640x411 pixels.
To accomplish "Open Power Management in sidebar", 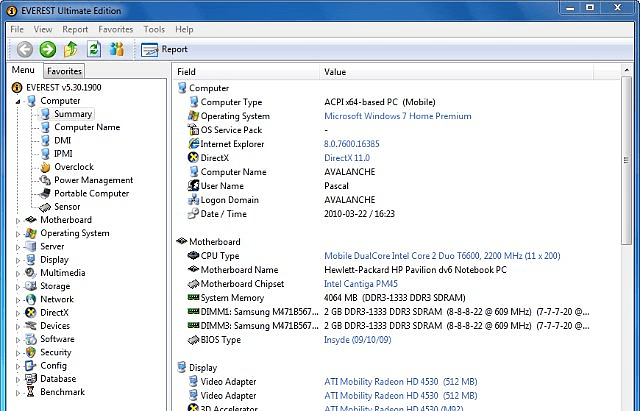I will [x=93, y=180].
